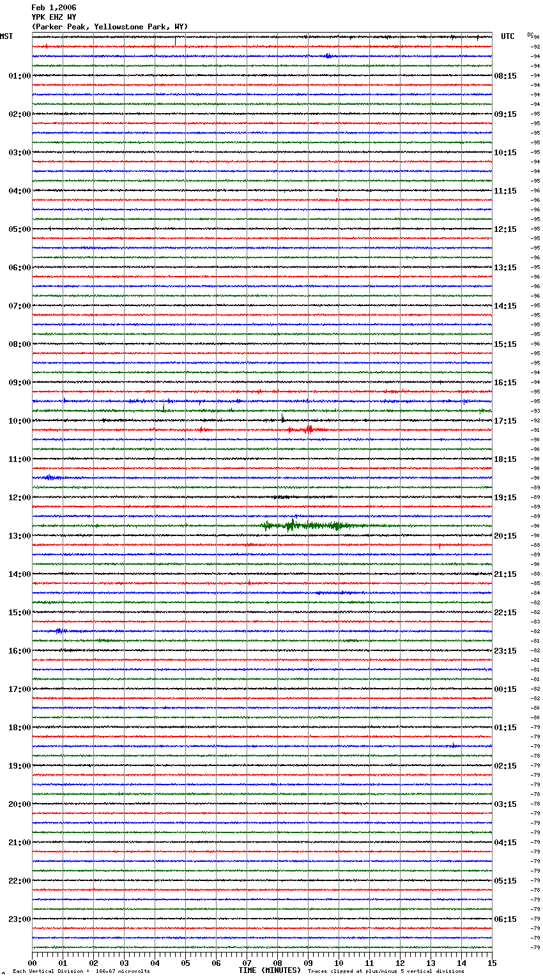This screenshot has width=543, height=980.
Task: Select the '22:00' MST time label
Action: pos(20,881)
